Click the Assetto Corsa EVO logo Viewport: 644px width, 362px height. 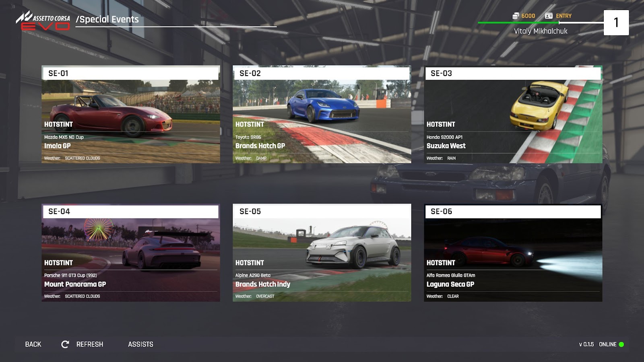43,21
